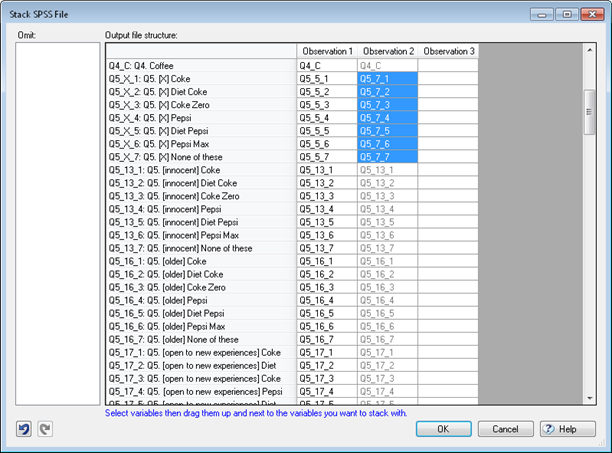This screenshot has width=612, height=453.
Task: Click Observation 1 cell Q5_13_3
Action: 327,196
